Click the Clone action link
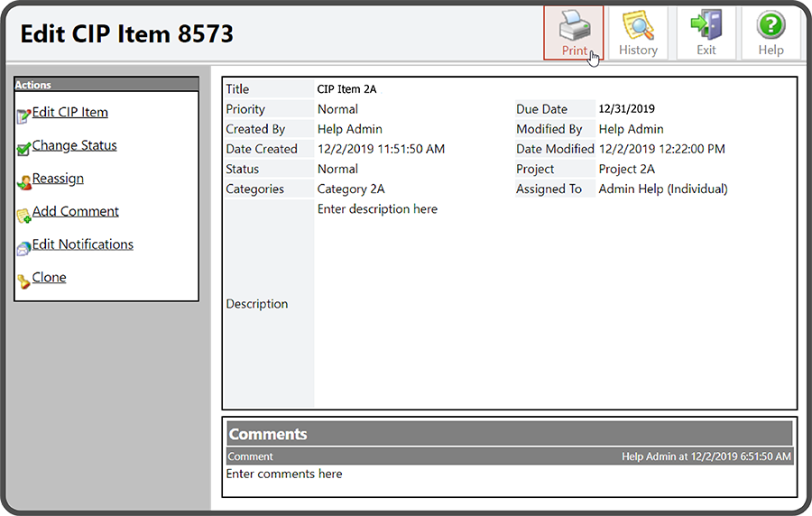Image resolution: width=812 pixels, height=516 pixels. click(x=50, y=278)
